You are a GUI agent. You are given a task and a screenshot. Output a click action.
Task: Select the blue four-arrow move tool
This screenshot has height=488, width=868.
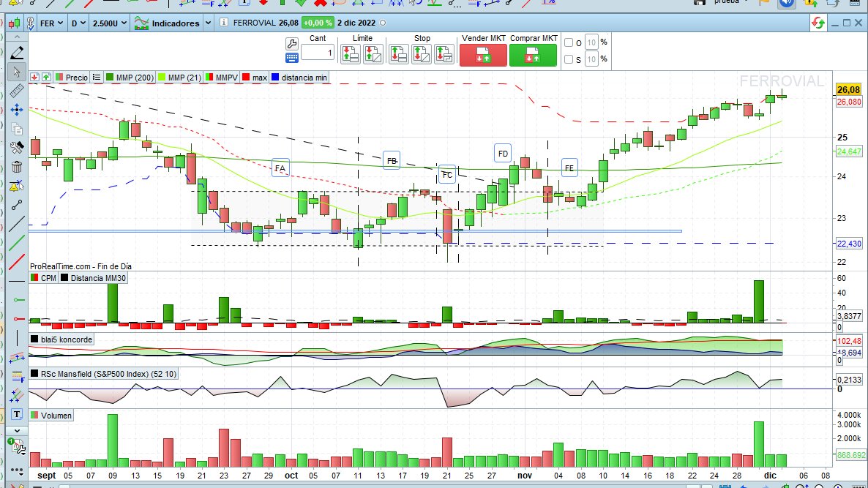pos(17,110)
